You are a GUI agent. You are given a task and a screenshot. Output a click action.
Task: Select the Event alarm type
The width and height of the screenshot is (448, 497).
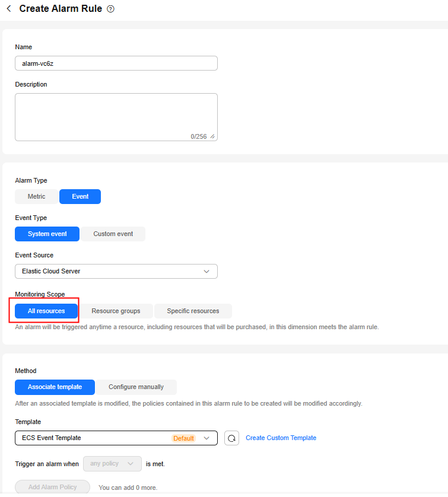80,196
